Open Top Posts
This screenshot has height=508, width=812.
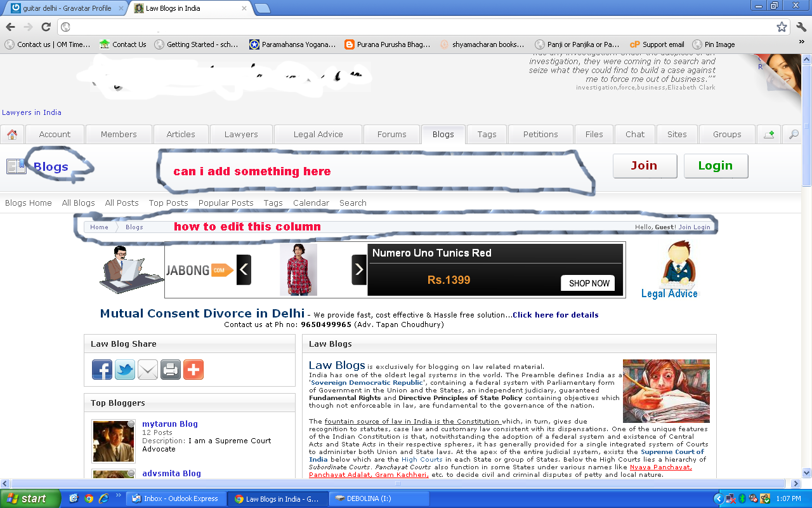point(169,203)
